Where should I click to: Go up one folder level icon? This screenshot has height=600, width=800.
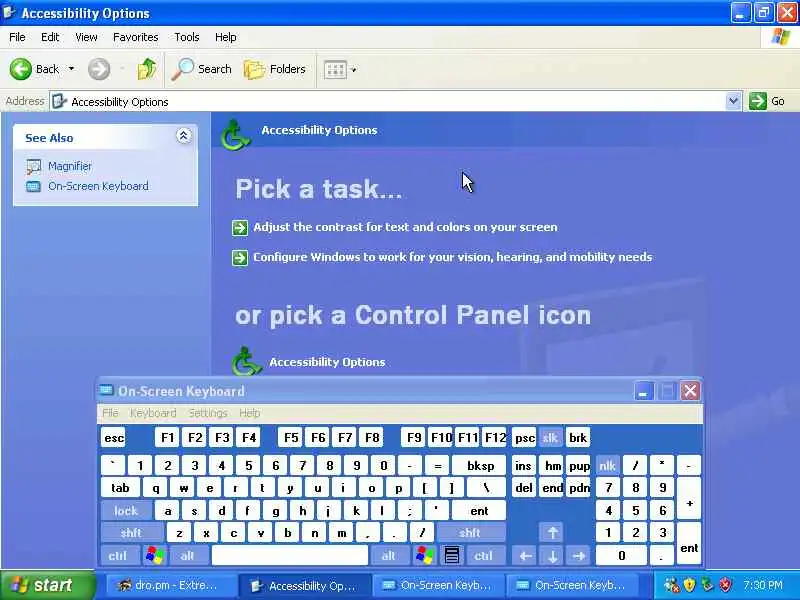tap(147, 69)
